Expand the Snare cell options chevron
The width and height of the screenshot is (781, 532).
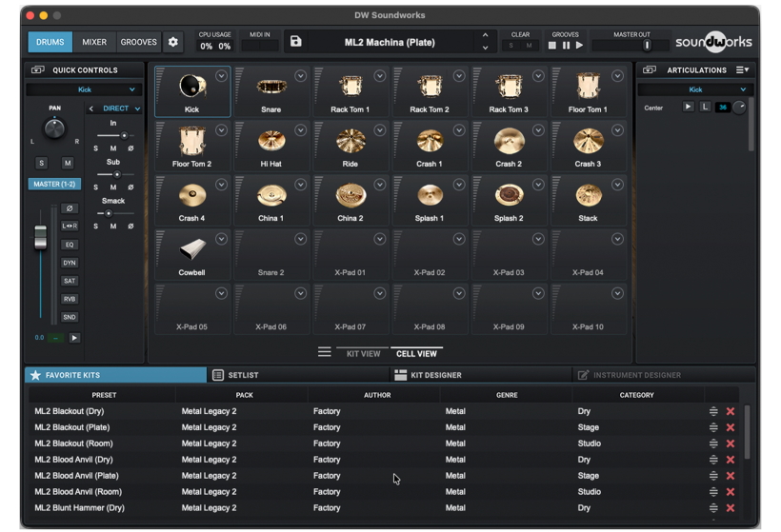300,75
